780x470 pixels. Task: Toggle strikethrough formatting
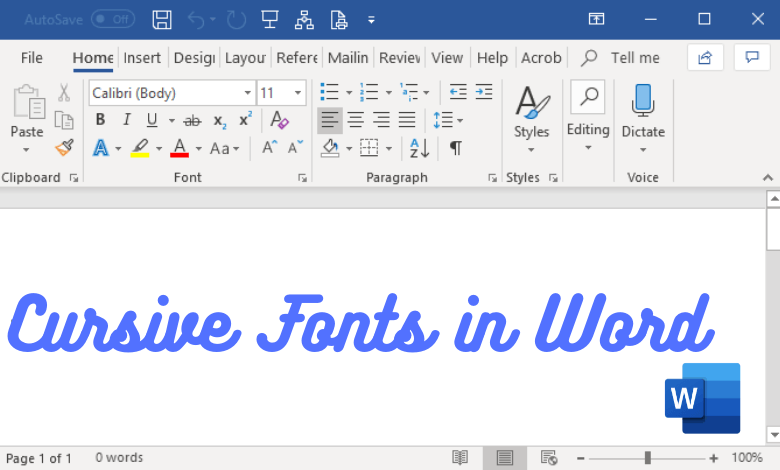click(x=193, y=120)
